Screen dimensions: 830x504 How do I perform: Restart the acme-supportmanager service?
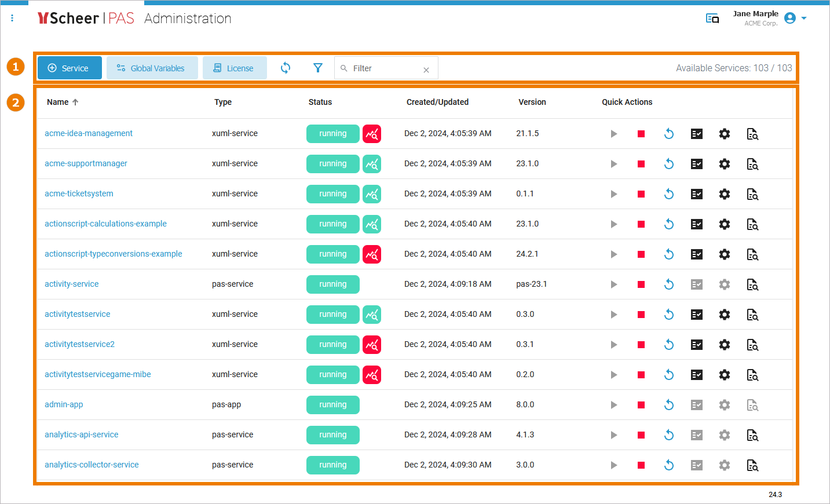669,164
